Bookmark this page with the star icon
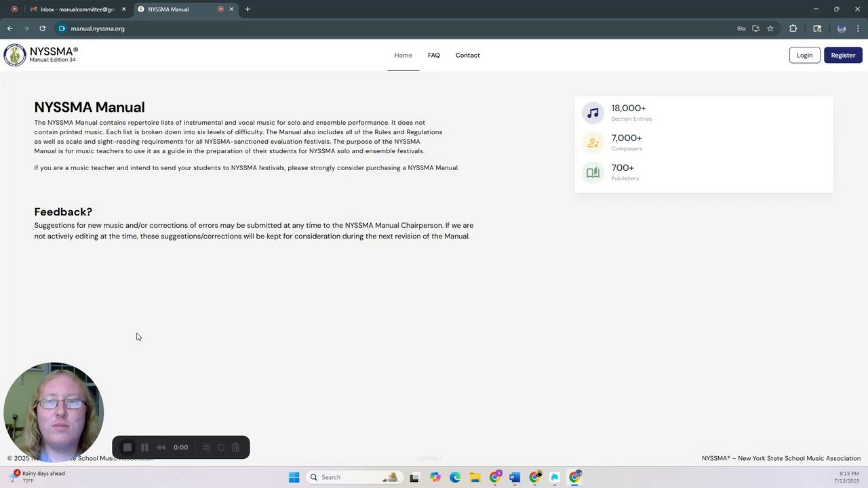Screen dimensions: 868x488 point(770,28)
